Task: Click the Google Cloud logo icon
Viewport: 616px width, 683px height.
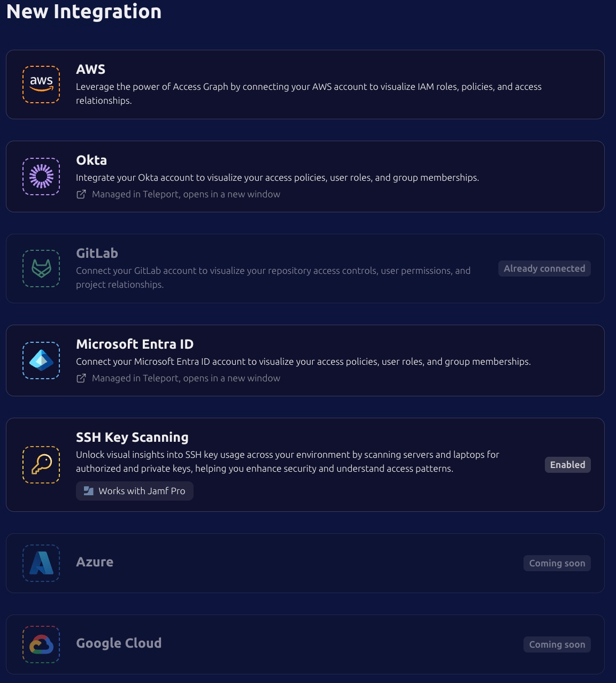Action: tap(41, 644)
